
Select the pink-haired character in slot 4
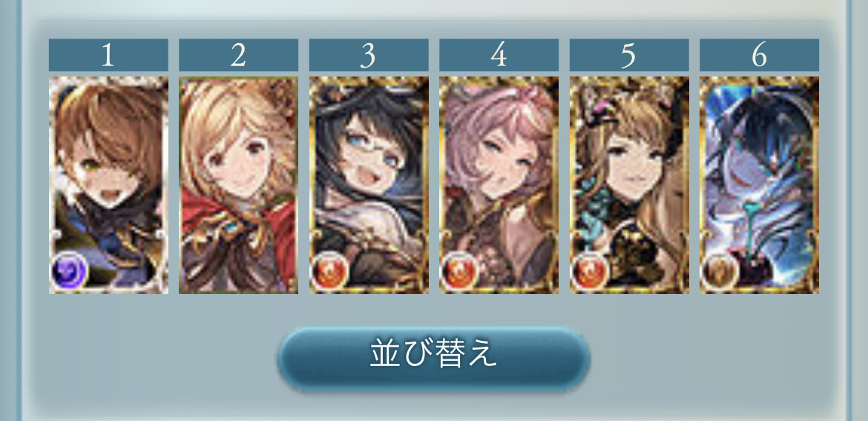(x=499, y=185)
